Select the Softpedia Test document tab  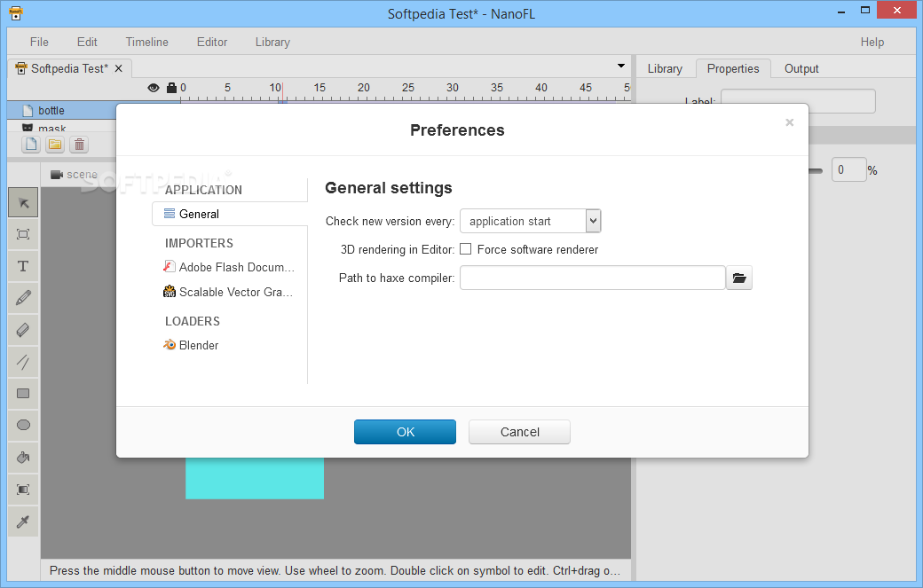tap(69, 68)
